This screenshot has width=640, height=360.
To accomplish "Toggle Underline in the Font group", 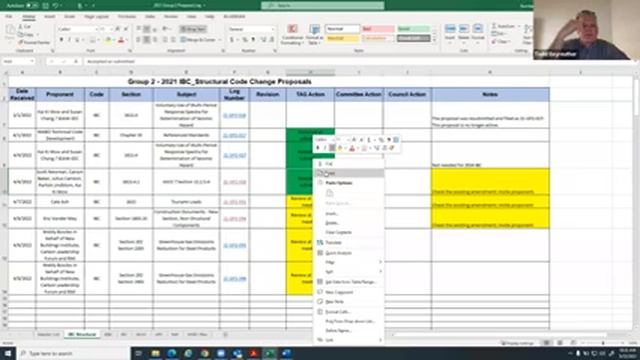I will pyautogui.click(x=77, y=40).
